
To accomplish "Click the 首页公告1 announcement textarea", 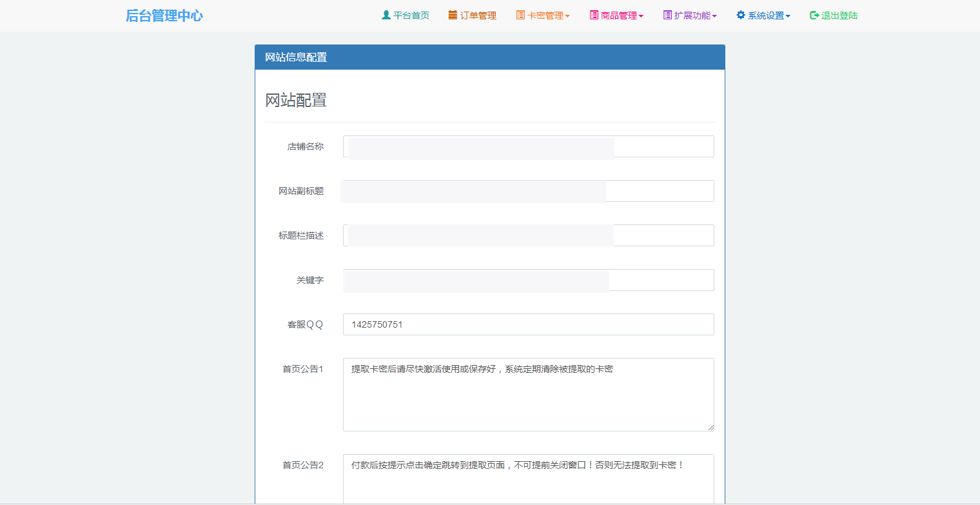I will (x=528, y=394).
